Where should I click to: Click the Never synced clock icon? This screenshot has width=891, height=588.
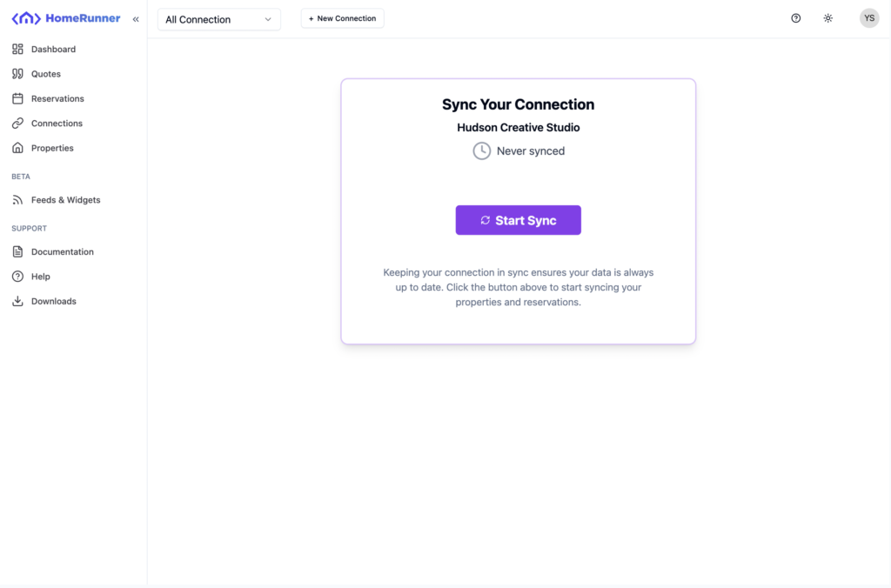coord(481,151)
